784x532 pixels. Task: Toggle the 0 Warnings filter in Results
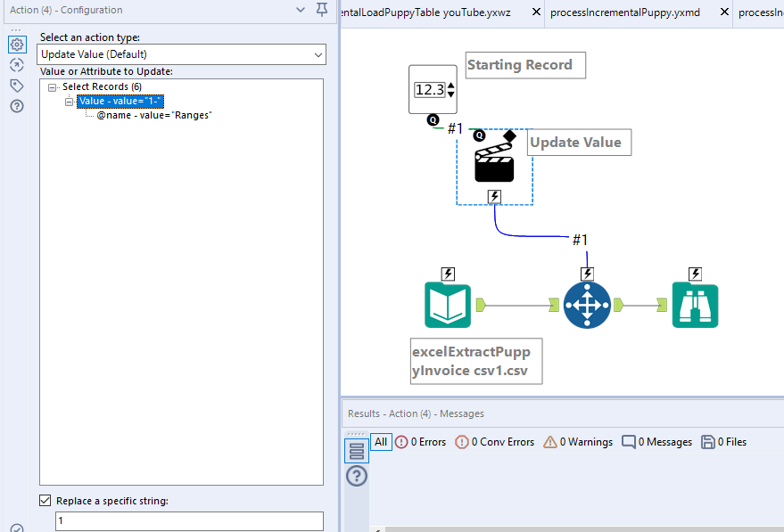tap(577, 441)
